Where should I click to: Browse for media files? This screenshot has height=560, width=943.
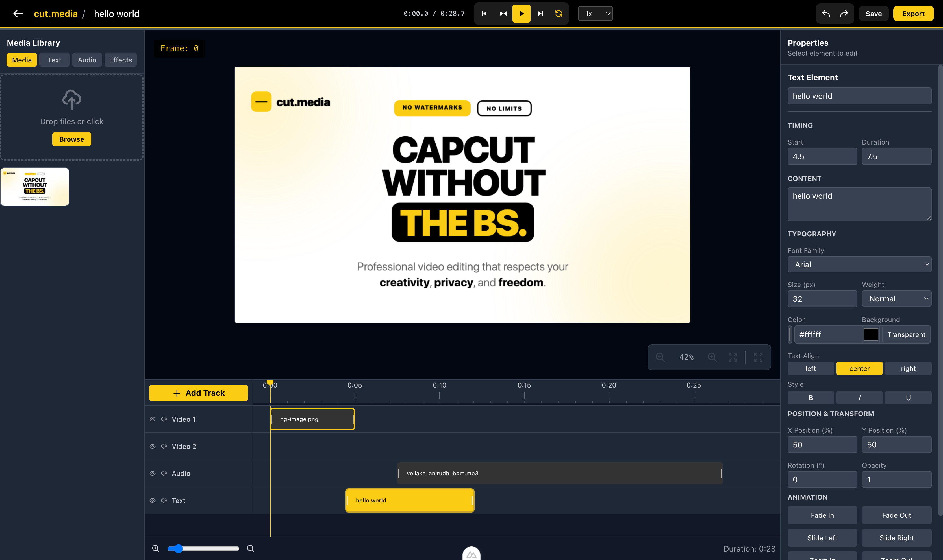[71, 139]
